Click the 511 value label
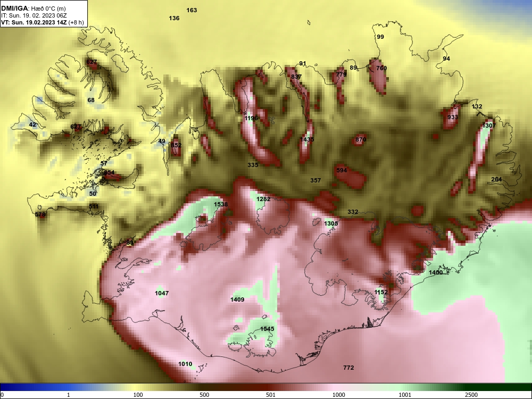 tap(94, 206)
